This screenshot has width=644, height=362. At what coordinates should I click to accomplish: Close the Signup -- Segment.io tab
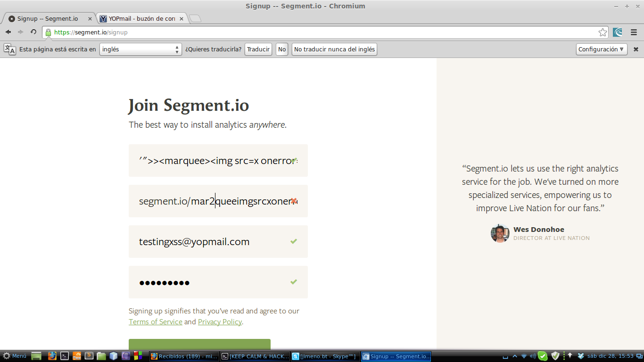point(90,19)
